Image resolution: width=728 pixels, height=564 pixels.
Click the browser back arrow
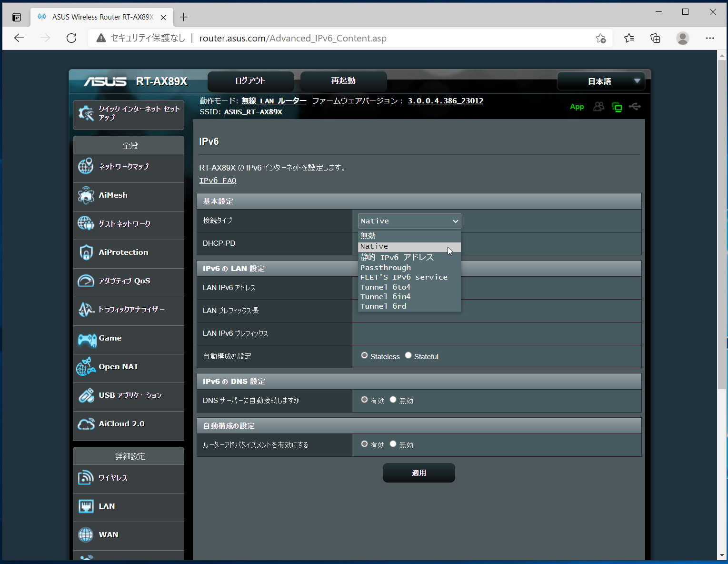[19, 38]
